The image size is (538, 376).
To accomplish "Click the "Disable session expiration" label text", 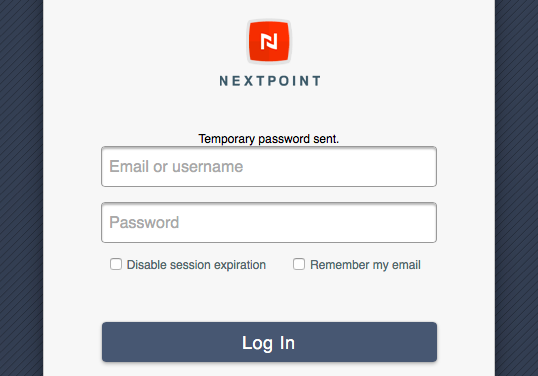I will [x=196, y=265].
